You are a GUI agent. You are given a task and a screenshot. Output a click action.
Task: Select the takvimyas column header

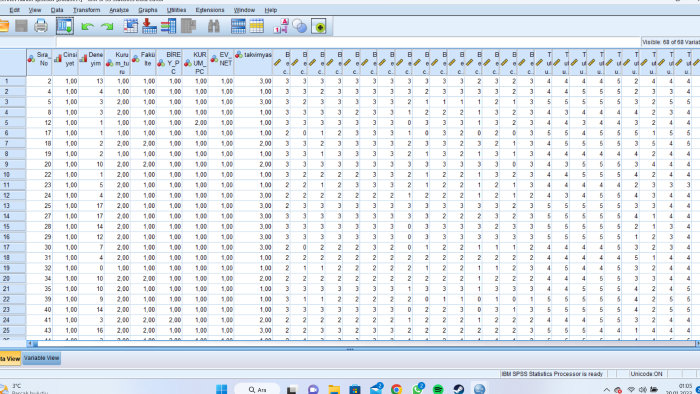(x=253, y=62)
